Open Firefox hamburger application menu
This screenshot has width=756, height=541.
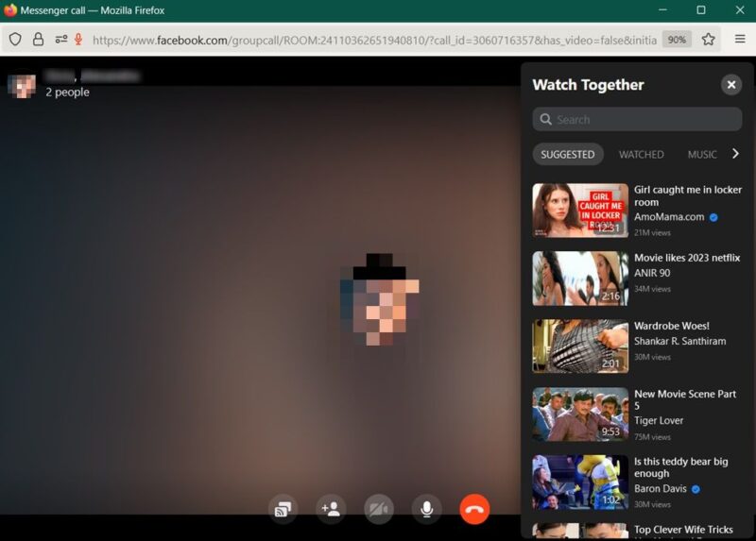point(740,39)
